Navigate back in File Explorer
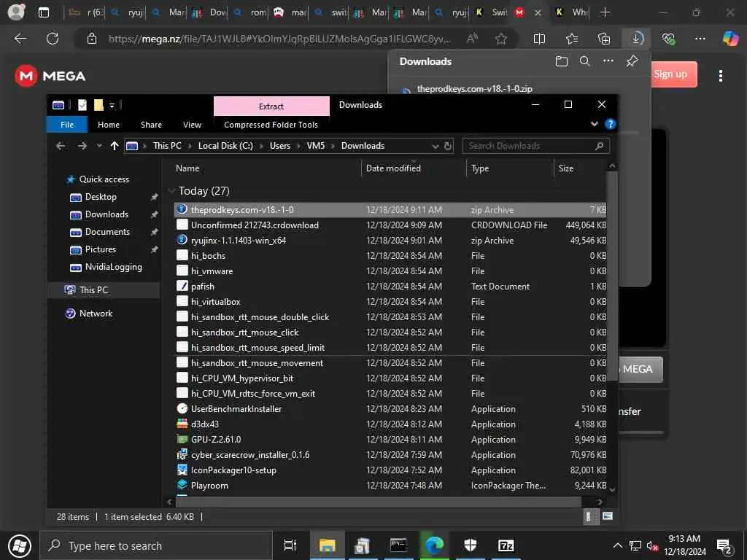Screen dimensions: 747x560 click(61, 146)
